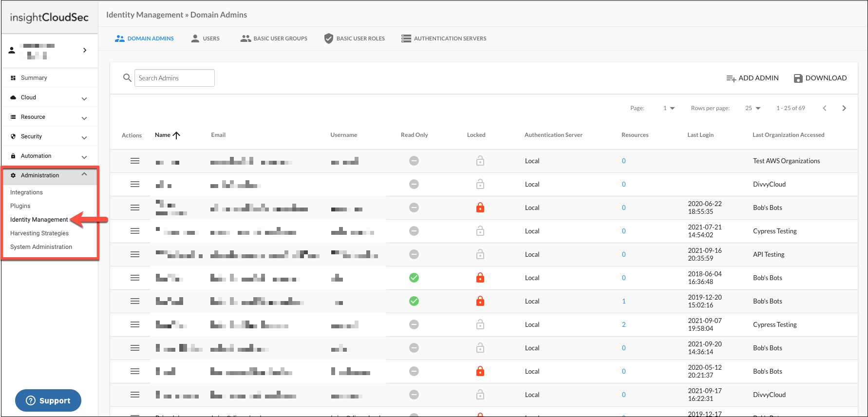This screenshot has height=417, width=868.
Task: Toggle read-only checkmark for 2018-06-04 row
Action: 414,278
